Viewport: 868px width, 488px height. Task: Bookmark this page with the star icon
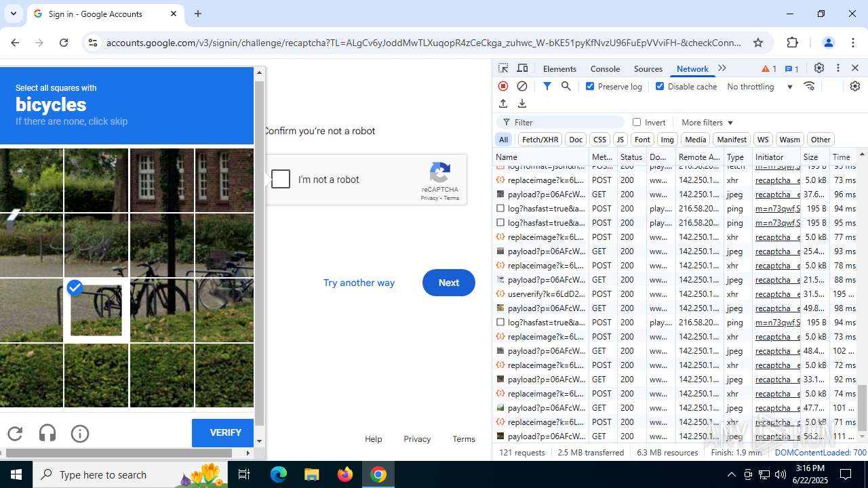(x=758, y=43)
